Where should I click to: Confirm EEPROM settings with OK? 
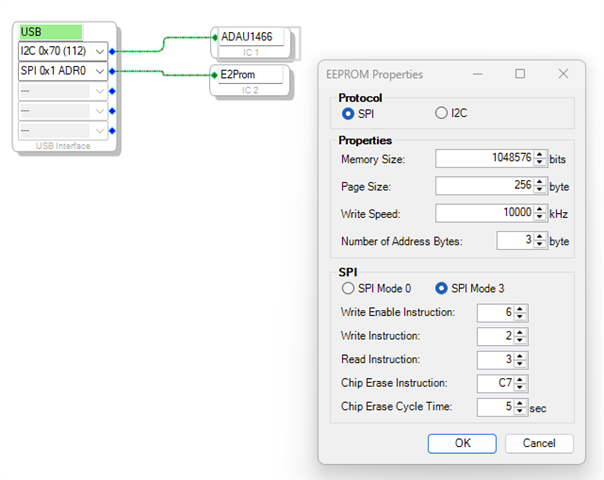coord(462,443)
